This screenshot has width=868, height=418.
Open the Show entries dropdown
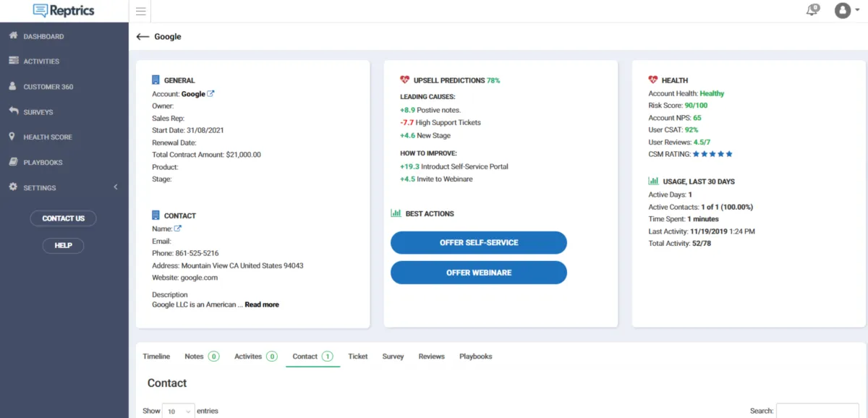point(179,411)
